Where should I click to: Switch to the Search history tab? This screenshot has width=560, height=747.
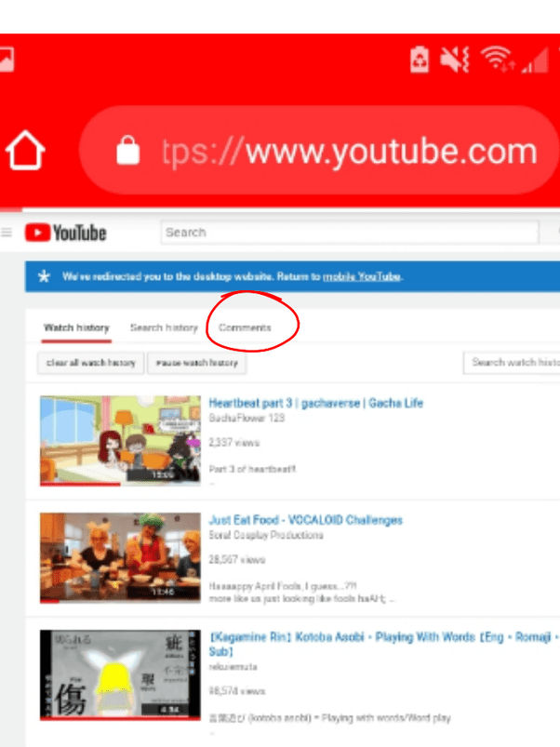point(164,327)
